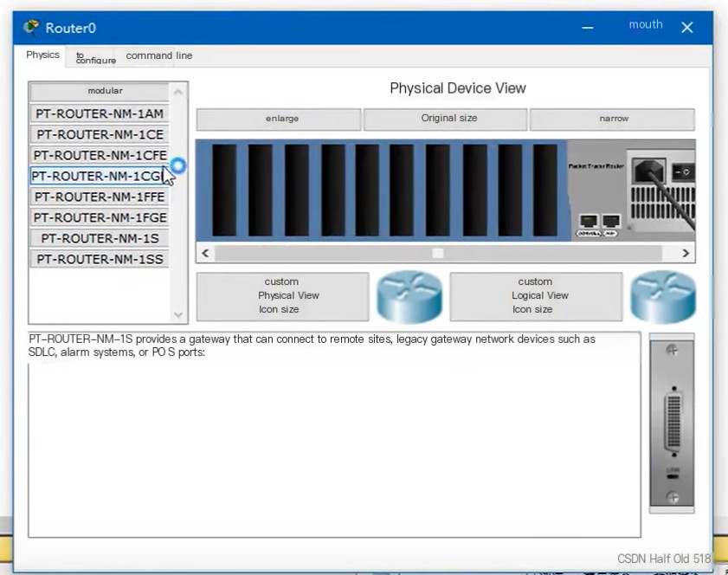Open the command line tab
The image size is (728, 575).
[x=158, y=55]
